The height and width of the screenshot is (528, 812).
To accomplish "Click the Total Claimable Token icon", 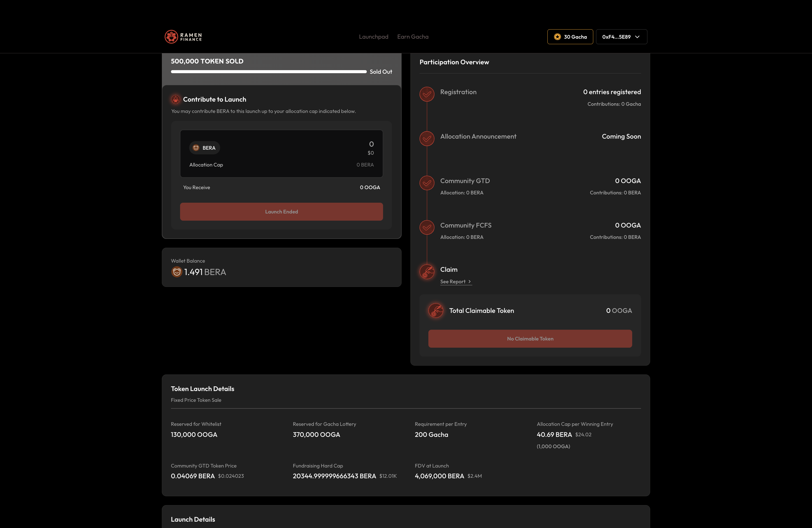I will (436, 310).
